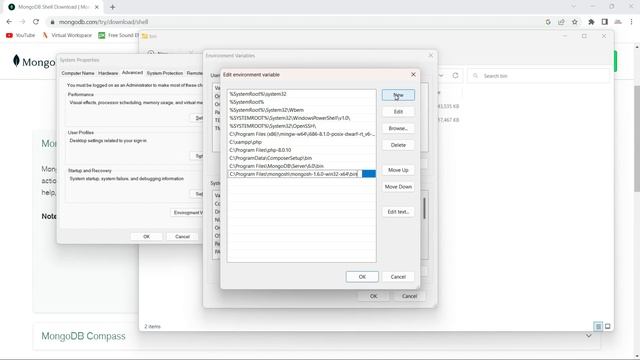
Task: Click the share page icon in address bar
Action: click(561, 22)
